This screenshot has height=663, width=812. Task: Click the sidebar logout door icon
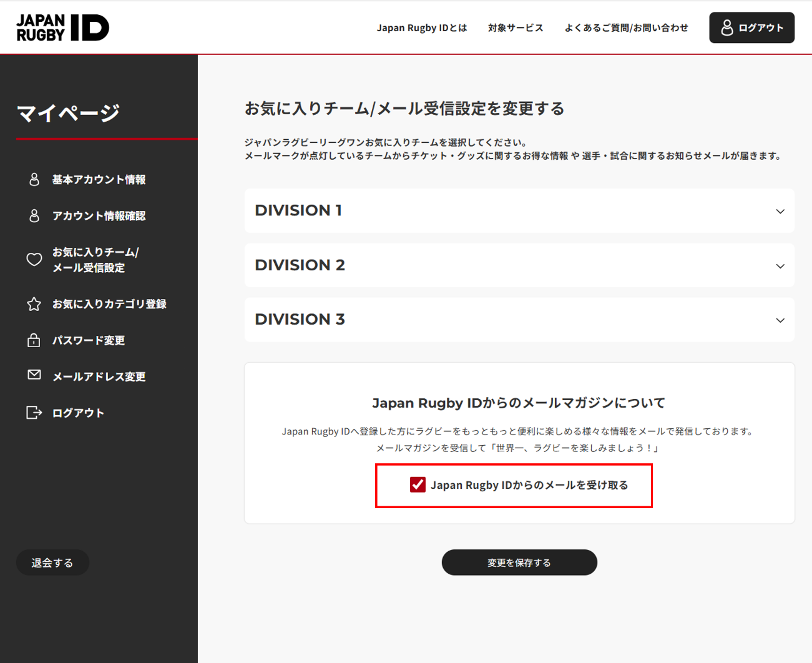coord(34,413)
